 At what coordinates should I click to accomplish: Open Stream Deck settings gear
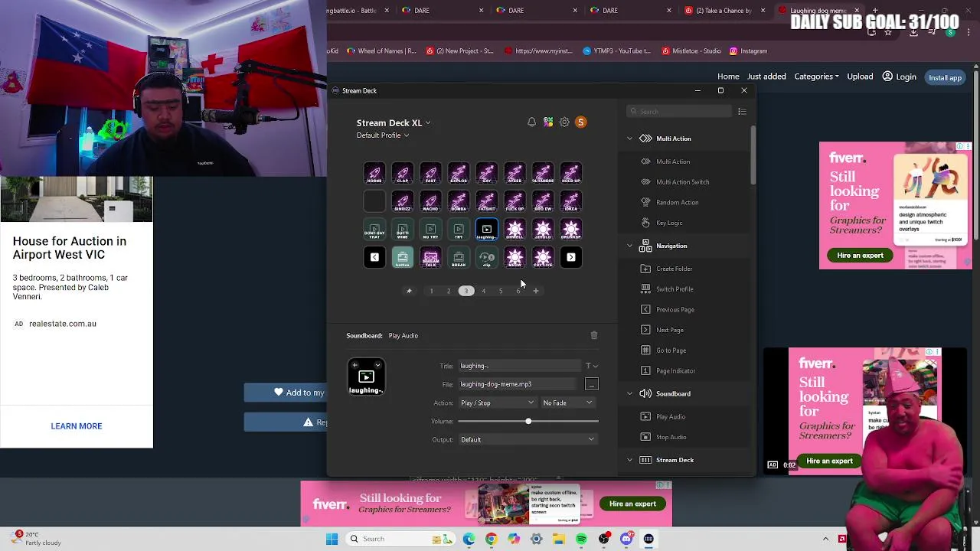coord(564,122)
